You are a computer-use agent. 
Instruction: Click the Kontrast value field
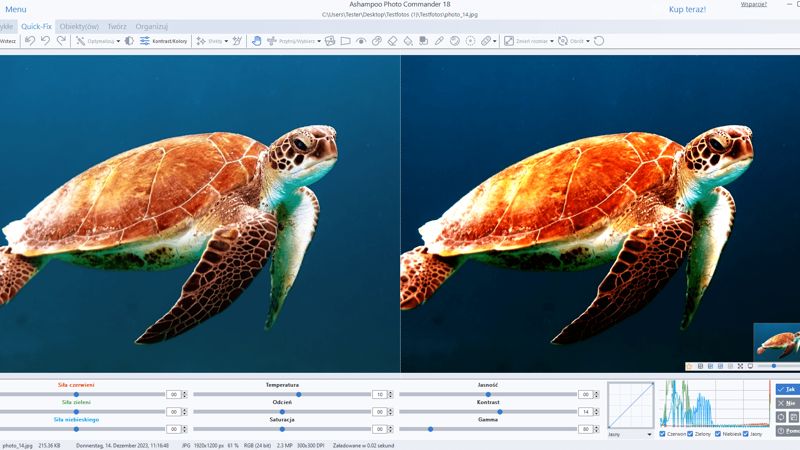pyautogui.click(x=585, y=412)
